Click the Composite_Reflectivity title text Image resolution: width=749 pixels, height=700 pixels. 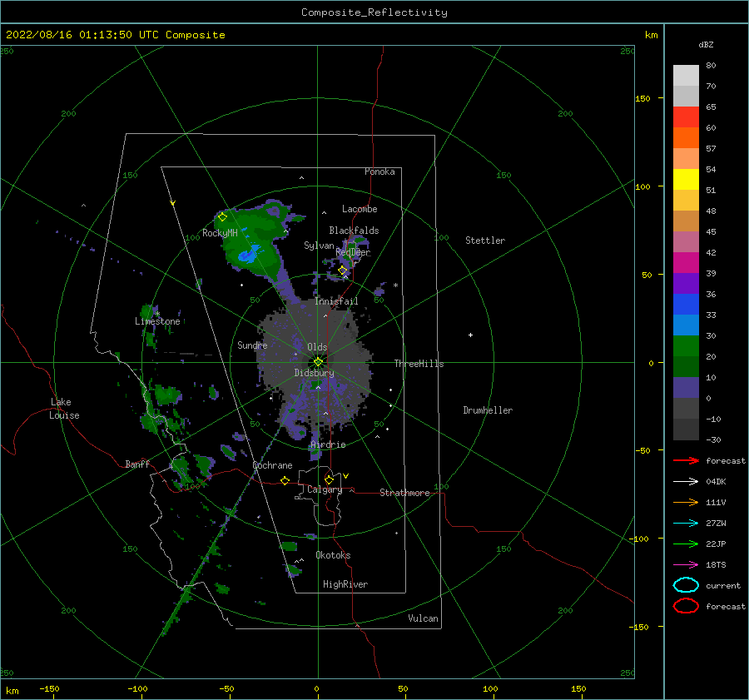pos(374,12)
